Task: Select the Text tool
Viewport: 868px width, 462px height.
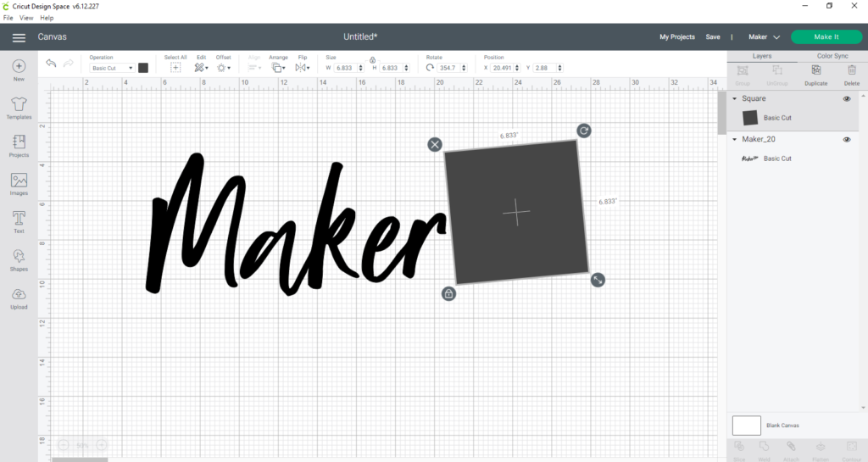Action: click(19, 222)
